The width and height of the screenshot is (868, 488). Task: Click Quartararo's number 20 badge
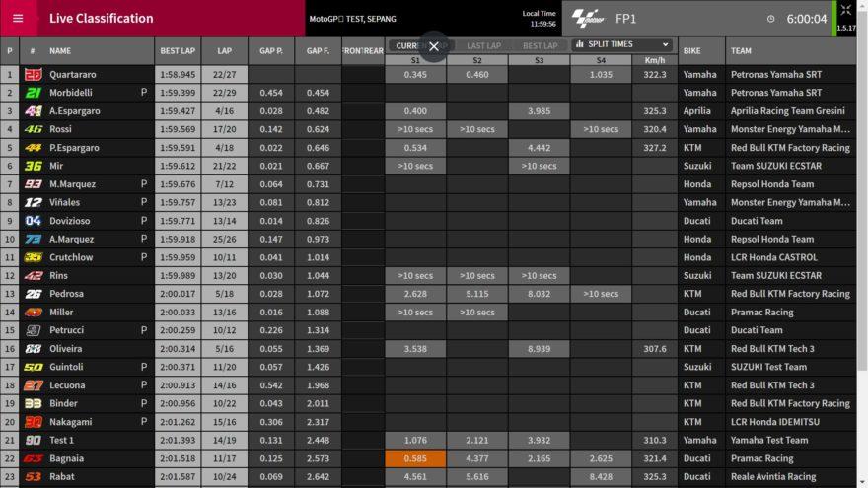coord(34,74)
